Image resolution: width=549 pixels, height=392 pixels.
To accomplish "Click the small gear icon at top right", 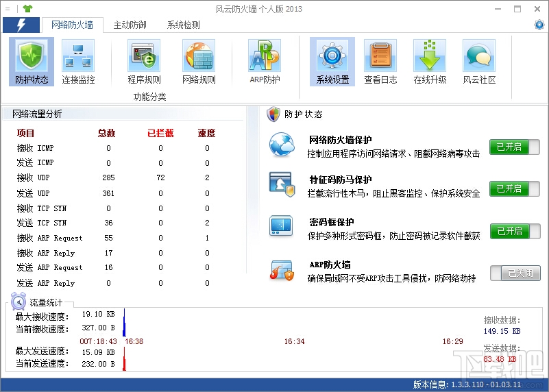I will pyautogui.click(x=539, y=25).
